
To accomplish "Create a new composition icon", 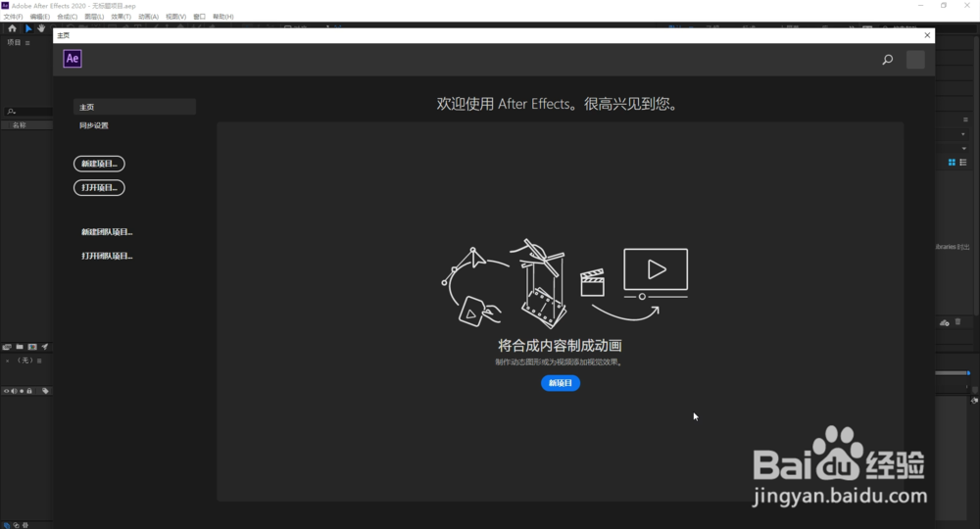I will 32,347.
